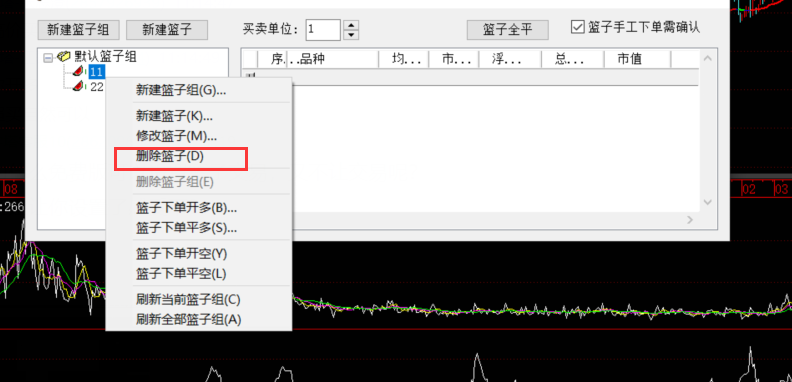Choose 新建篮子(K)... from context menu
This screenshot has width=792, height=382.
(x=199, y=116)
